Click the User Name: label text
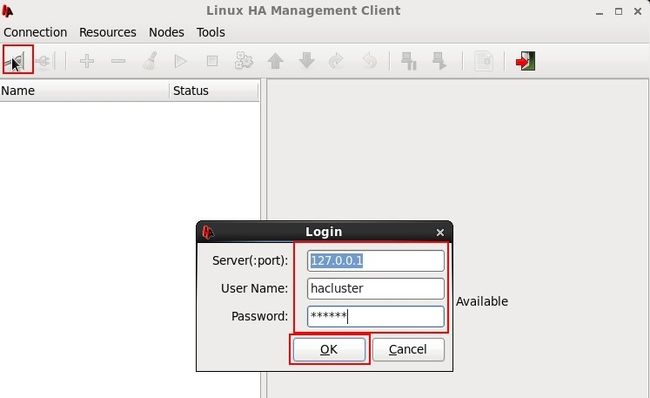 [254, 289]
